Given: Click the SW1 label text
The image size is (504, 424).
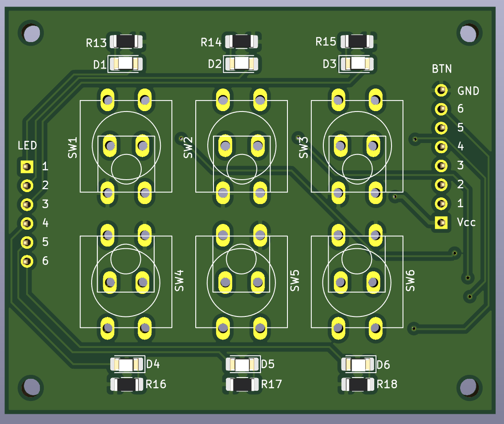Looking at the screenshot, I should point(73,148).
